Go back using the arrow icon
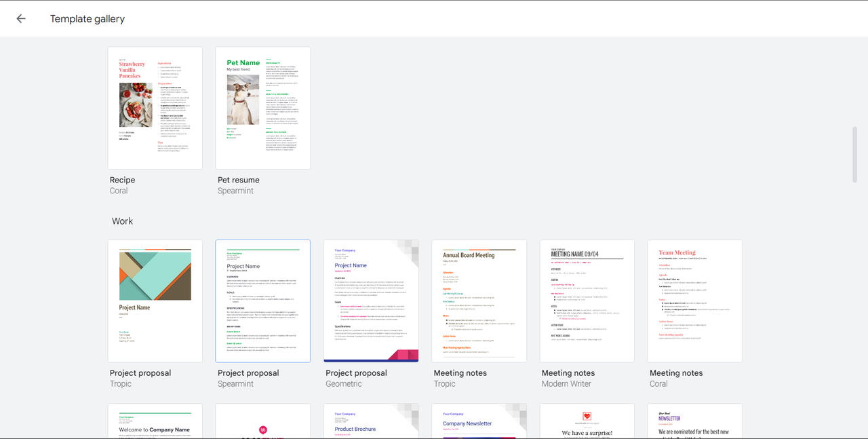 click(x=21, y=19)
